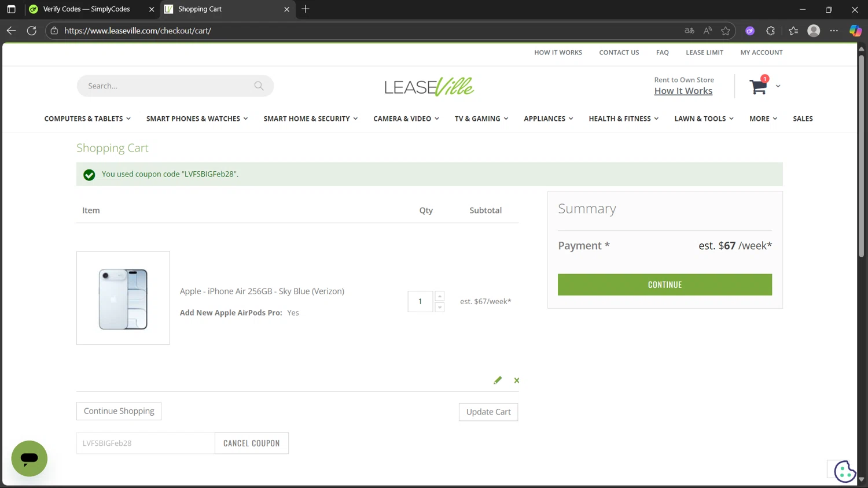This screenshot has height=488, width=868.
Task: Open the chat support bubble
Action: pos(30,459)
